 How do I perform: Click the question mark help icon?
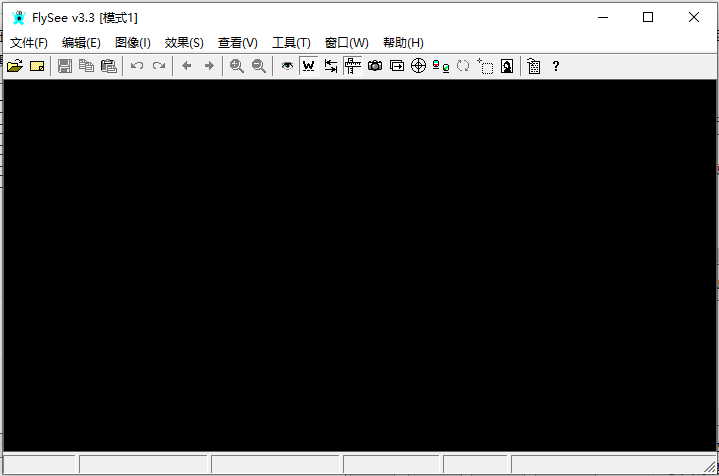pos(556,66)
